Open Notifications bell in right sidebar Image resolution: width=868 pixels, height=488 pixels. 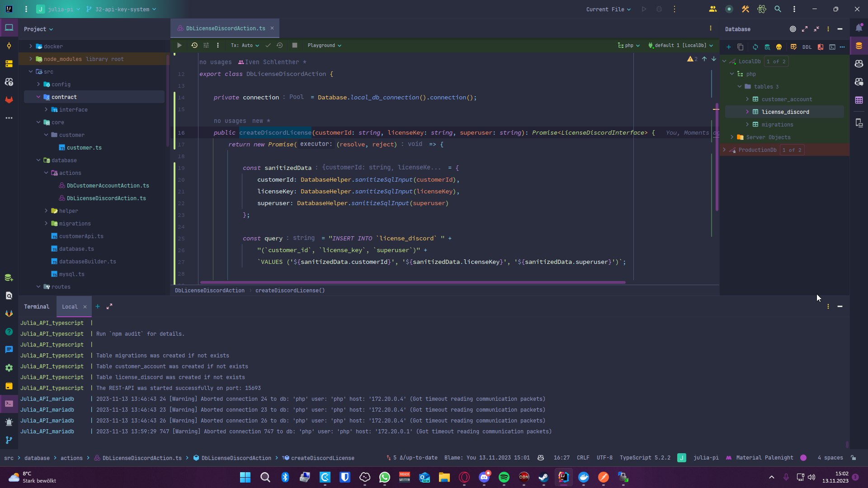coord(859,28)
